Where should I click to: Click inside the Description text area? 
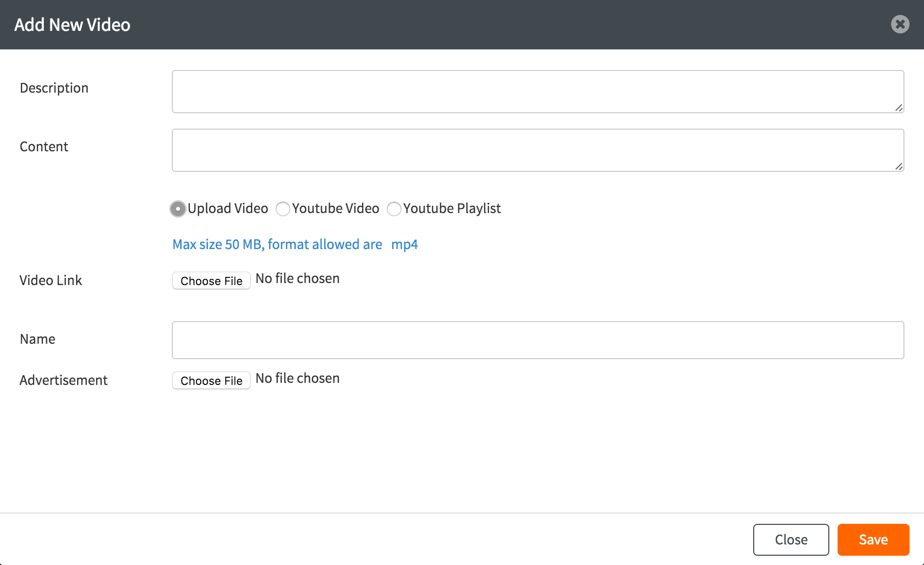tap(538, 92)
